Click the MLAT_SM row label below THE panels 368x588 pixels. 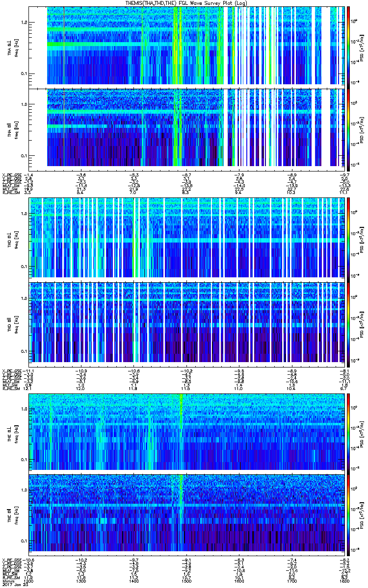tap(11, 570)
